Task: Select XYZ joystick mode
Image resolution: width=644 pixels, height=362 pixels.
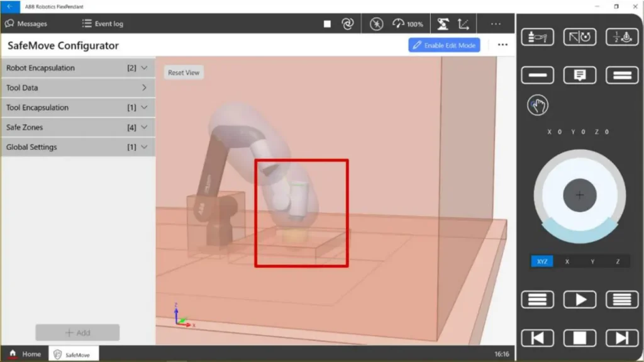Action: click(541, 261)
